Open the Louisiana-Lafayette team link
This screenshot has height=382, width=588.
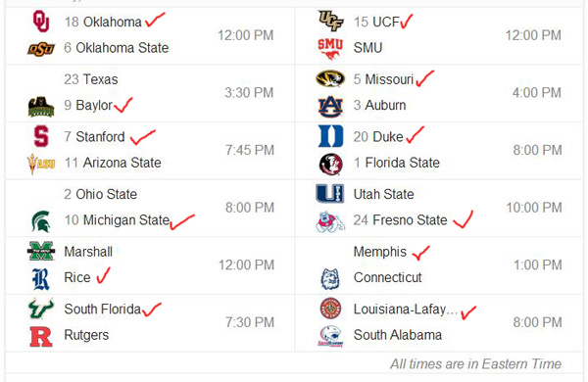click(x=406, y=310)
